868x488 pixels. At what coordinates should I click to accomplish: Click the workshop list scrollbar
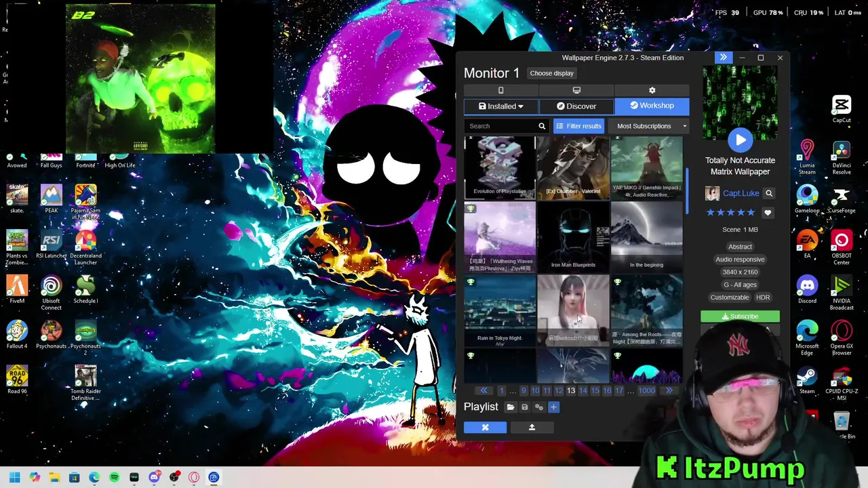pos(687,190)
